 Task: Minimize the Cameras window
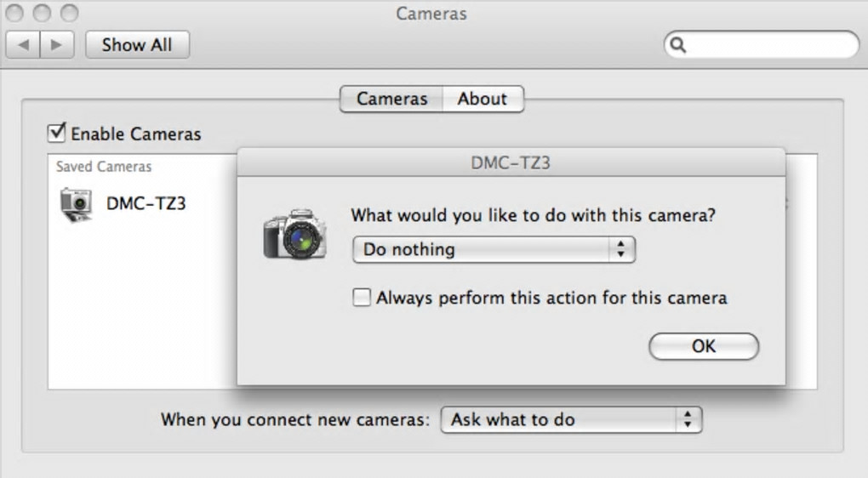click(x=43, y=13)
